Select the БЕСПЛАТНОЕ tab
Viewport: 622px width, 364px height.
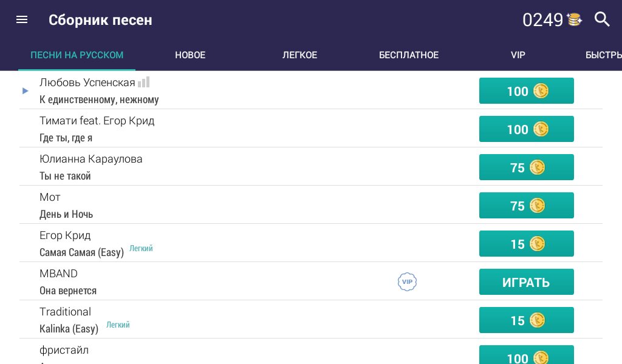click(409, 55)
